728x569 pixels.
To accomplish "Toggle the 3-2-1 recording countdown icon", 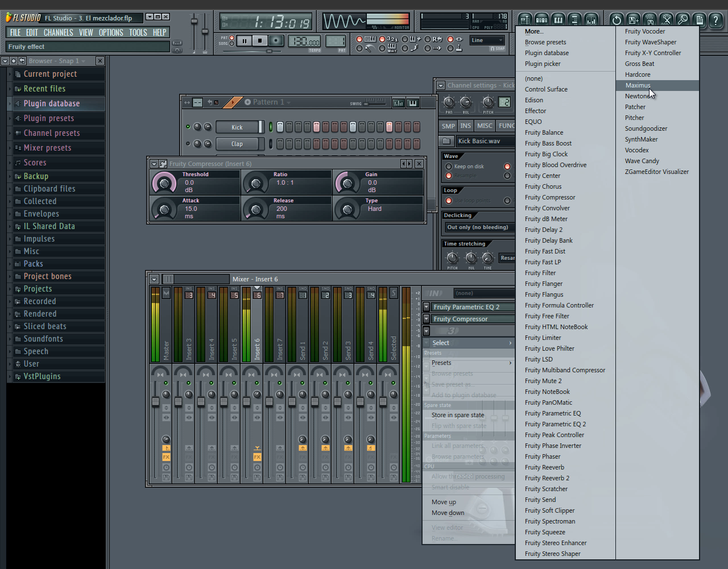I will coord(392,39).
